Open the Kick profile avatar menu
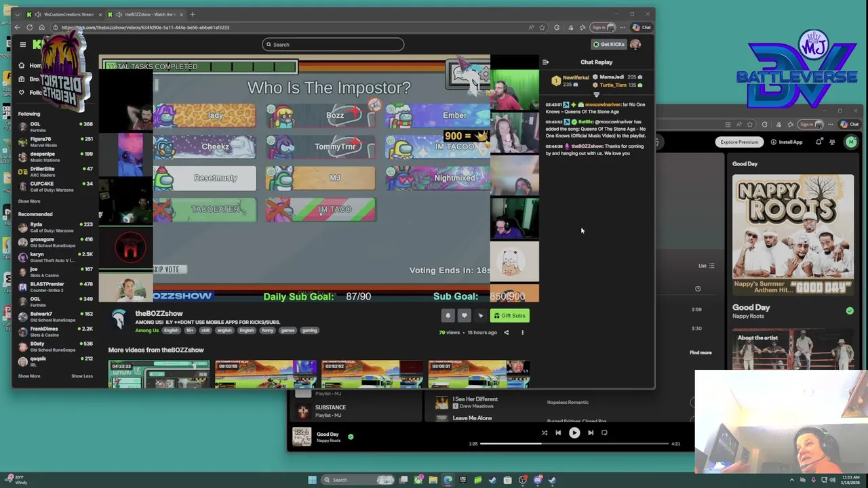 click(635, 45)
